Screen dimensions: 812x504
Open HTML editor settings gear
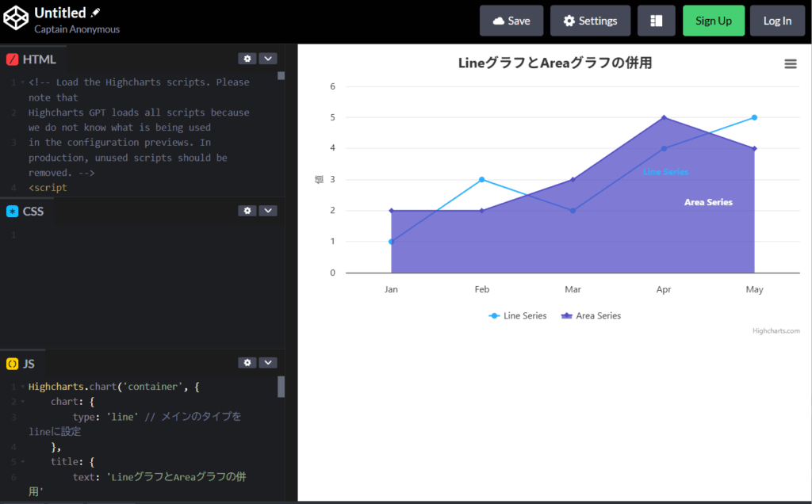click(x=247, y=59)
